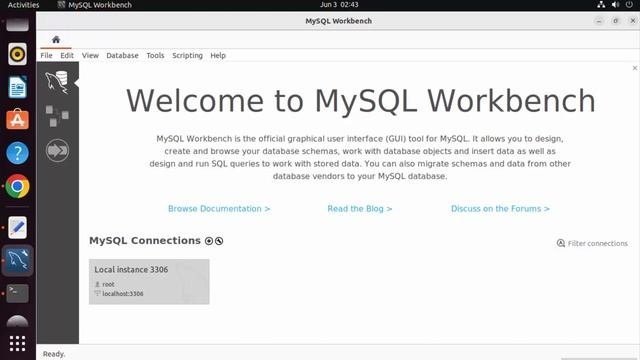640x360 pixels.
Task: Open the MySQL connections sidebar icon
Action: click(x=57, y=82)
